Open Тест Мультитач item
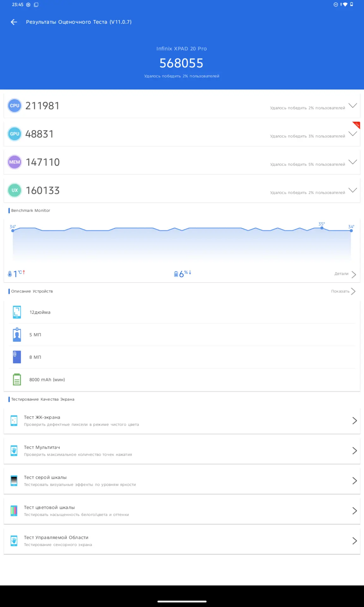364x607 pixels. point(182,451)
